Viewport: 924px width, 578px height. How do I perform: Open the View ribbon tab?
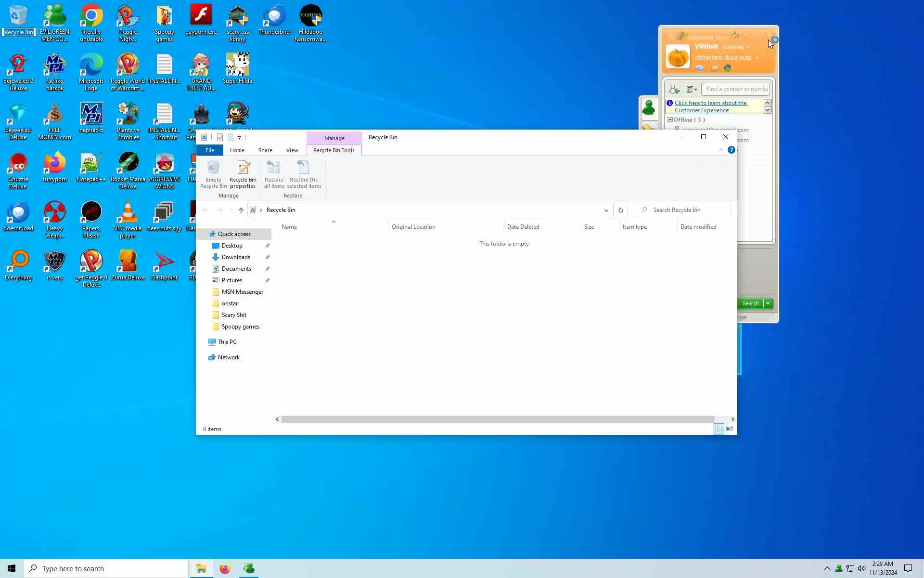tap(292, 150)
